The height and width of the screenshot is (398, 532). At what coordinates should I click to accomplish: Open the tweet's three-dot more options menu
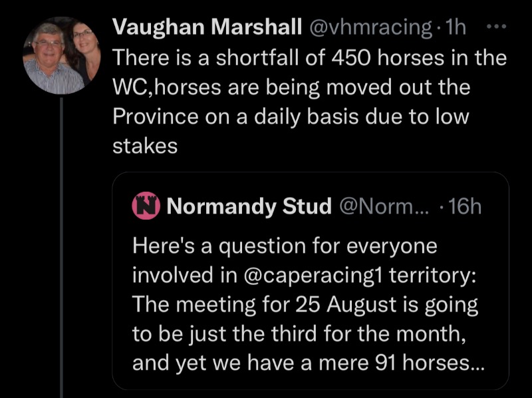[496, 27]
